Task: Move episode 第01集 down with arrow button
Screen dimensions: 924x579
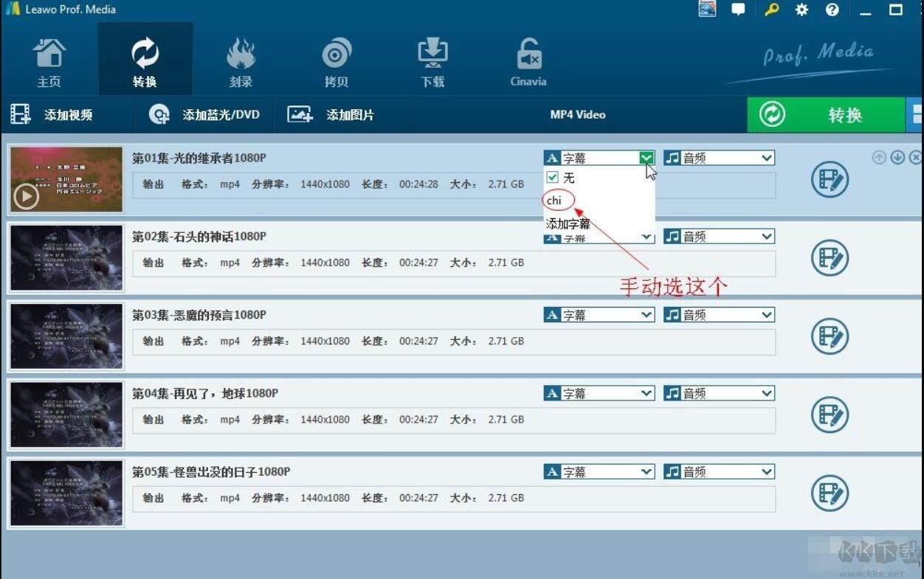Action: click(897, 157)
